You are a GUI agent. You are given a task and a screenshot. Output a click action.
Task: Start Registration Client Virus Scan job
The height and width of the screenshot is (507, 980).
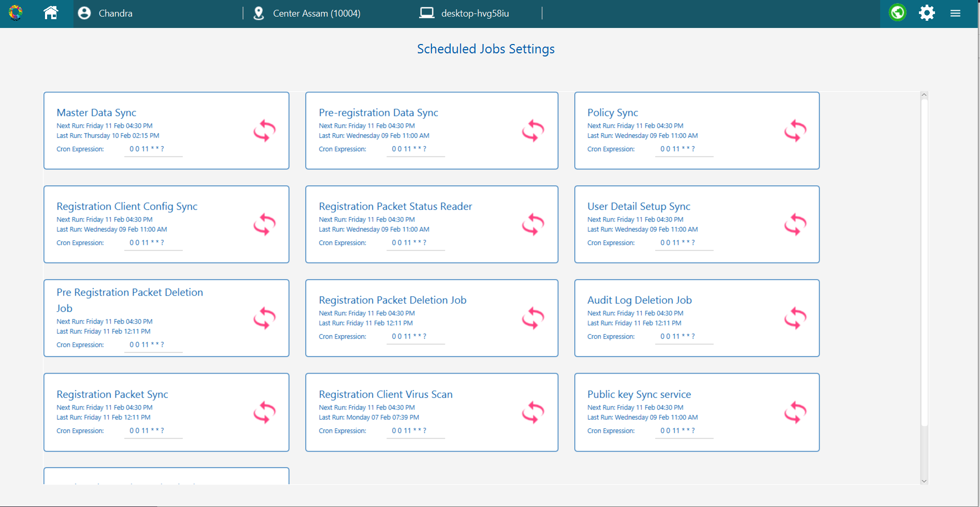point(533,412)
